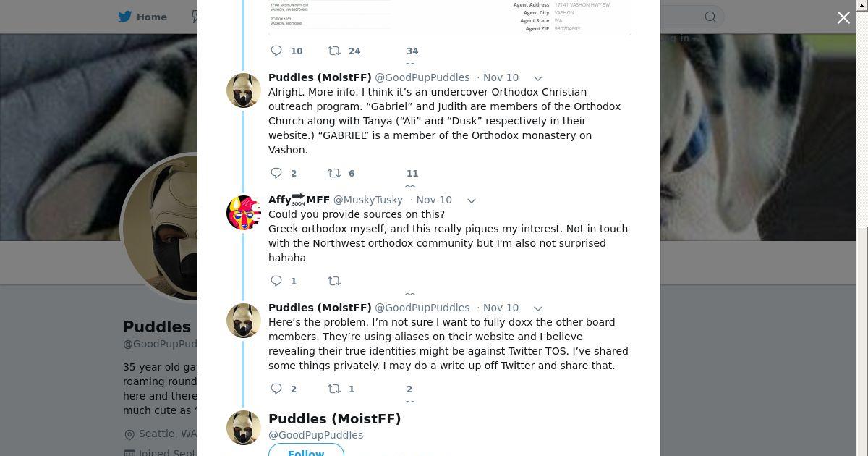The width and height of the screenshot is (868, 456).
Task: Click the search magnifier icon
Action: (x=710, y=17)
